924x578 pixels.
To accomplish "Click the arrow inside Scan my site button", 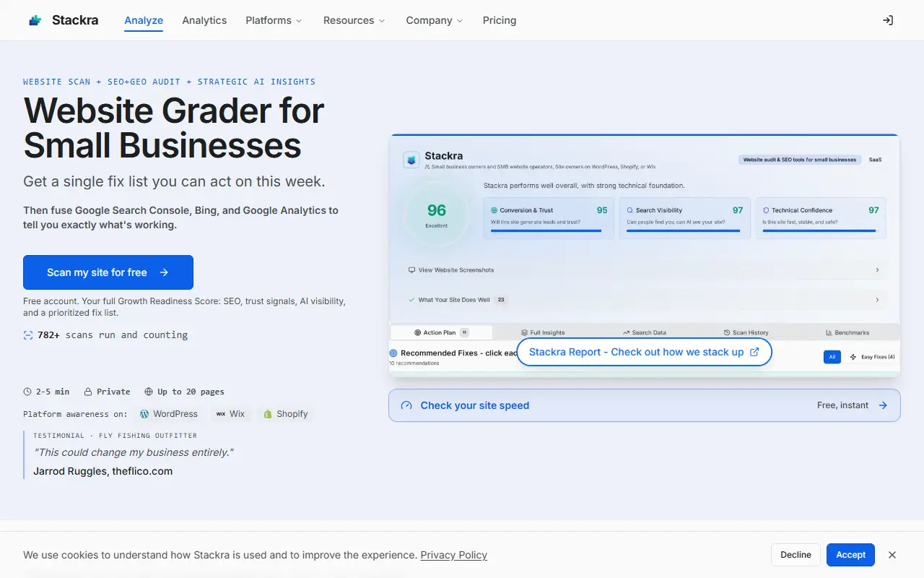I will (164, 272).
